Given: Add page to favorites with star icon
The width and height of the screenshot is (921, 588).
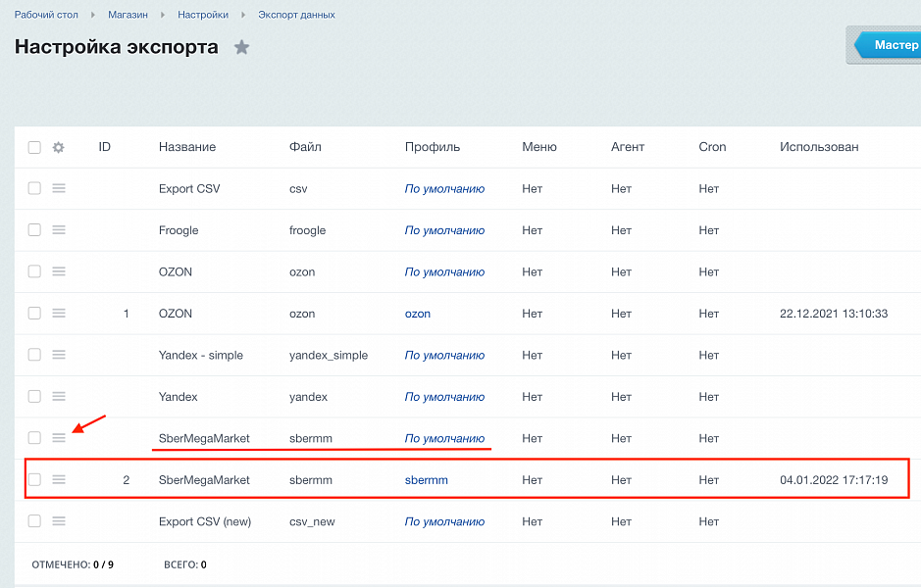Looking at the screenshot, I should [241, 47].
